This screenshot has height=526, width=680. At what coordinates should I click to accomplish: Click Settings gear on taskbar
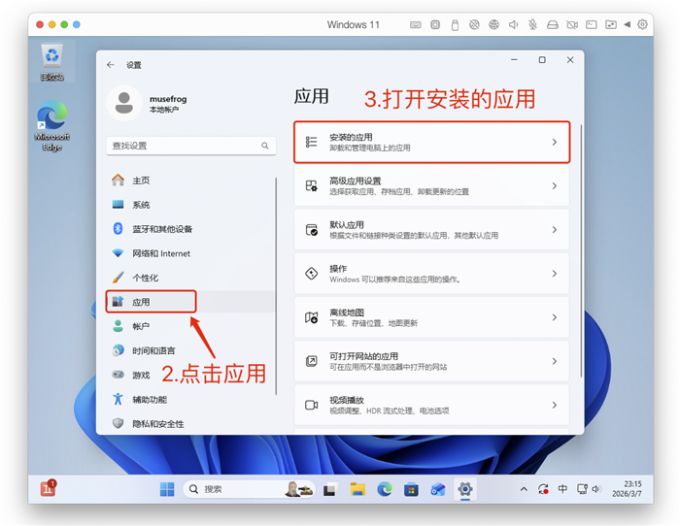[x=465, y=489]
